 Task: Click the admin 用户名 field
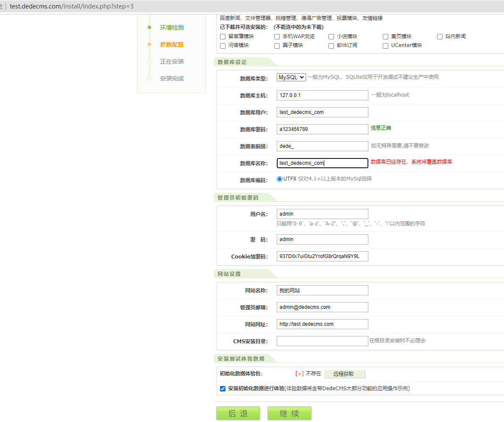click(323, 214)
